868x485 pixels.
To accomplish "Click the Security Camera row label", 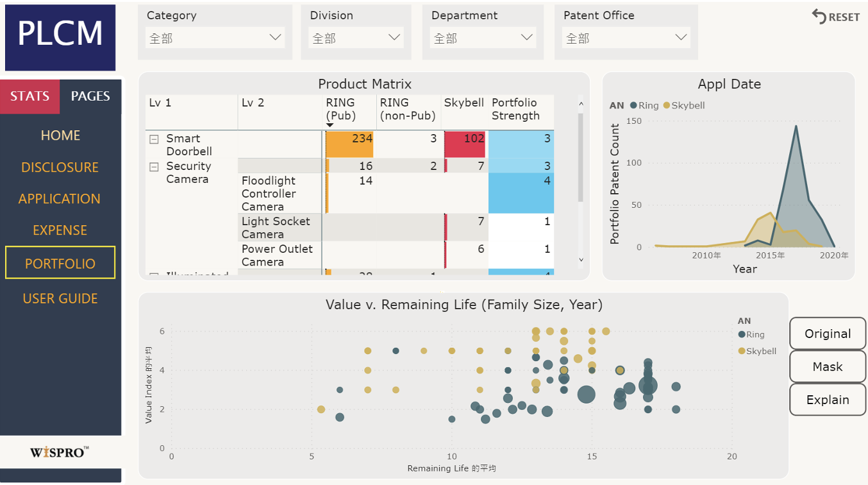I will 187,173.
